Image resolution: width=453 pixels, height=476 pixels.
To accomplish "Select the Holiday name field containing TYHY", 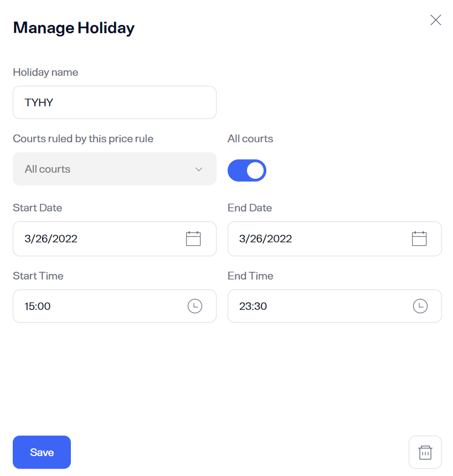I will click(114, 102).
